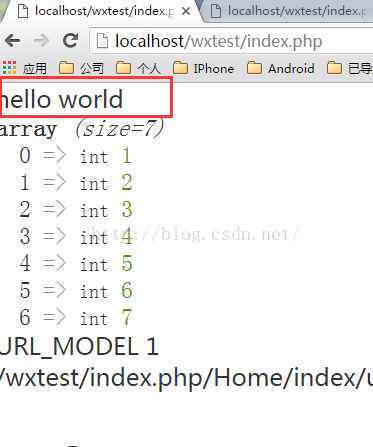Click the row '2 => int 3'
373x447 pixels.
coord(76,210)
